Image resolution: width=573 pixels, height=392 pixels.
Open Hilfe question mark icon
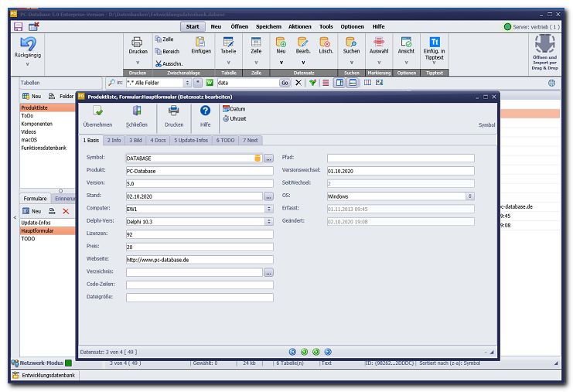(205, 111)
